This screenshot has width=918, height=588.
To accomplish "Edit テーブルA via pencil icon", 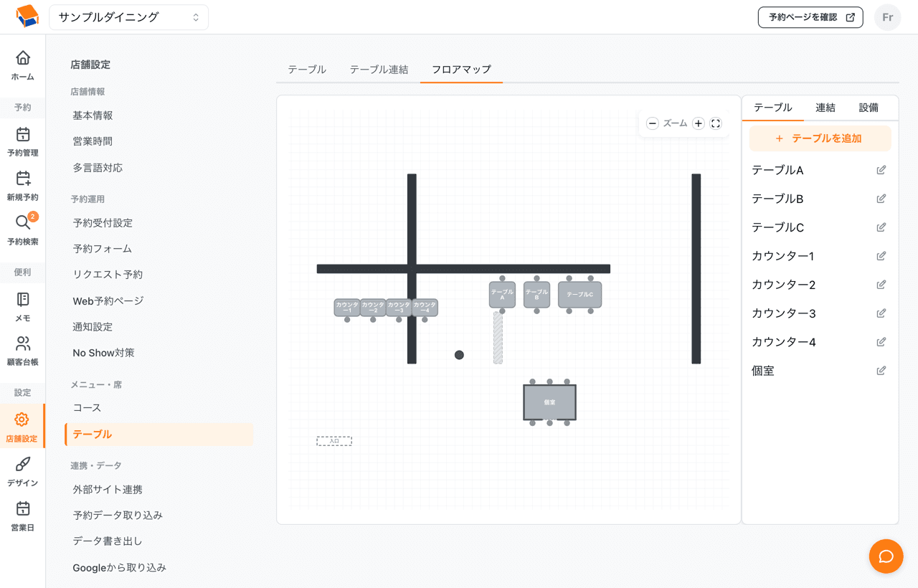I will (881, 170).
